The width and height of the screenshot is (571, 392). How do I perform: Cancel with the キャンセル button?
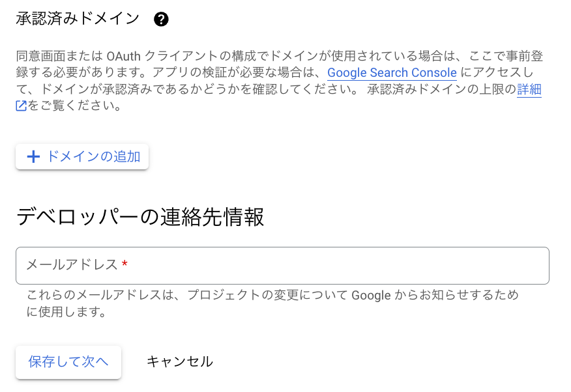179,361
